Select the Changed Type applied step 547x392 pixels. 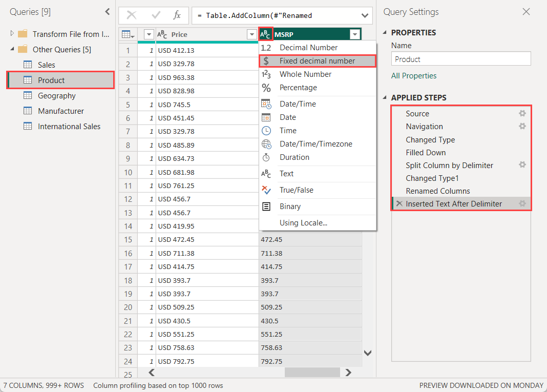point(460,139)
